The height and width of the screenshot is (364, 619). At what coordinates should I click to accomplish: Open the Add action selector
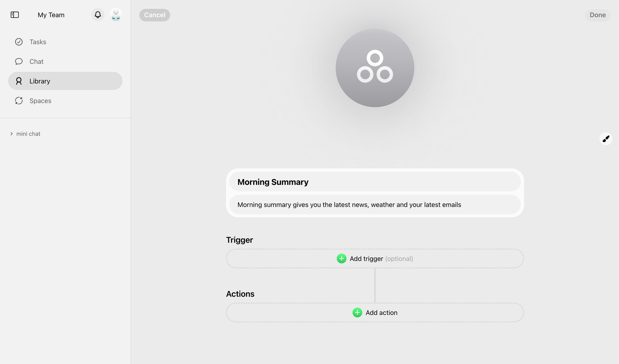coord(375,312)
